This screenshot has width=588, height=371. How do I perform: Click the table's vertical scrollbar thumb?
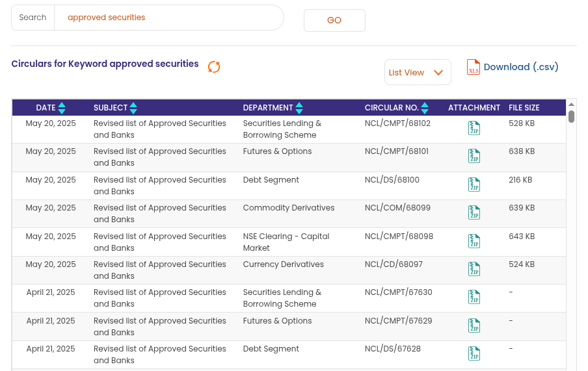tap(571, 116)
